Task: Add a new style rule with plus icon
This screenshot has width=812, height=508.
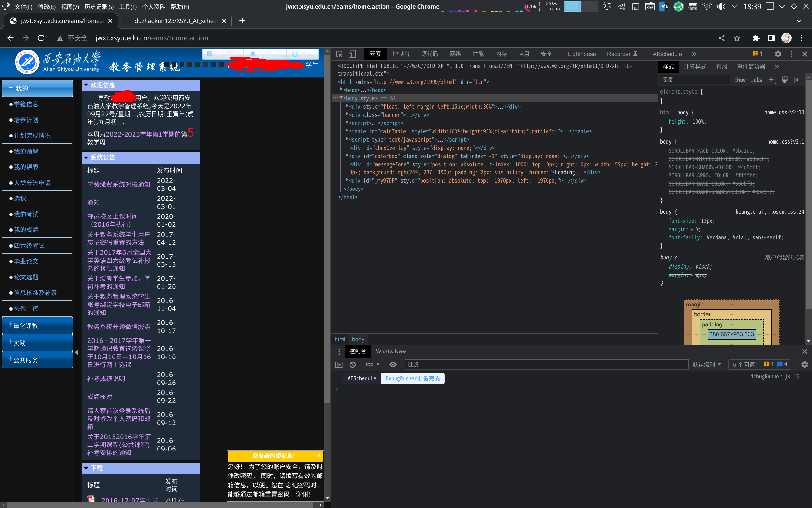Action: (771, 80)
